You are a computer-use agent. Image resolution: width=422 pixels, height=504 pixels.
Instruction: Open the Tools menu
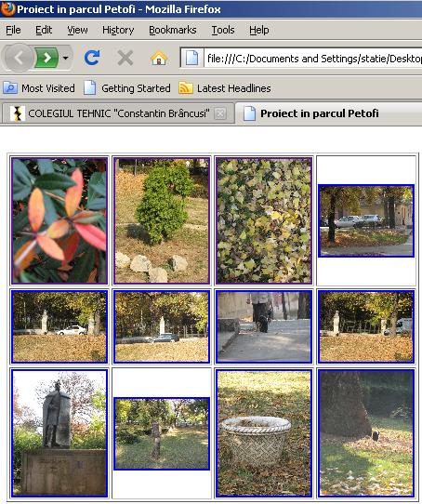(x=223, y=30)
